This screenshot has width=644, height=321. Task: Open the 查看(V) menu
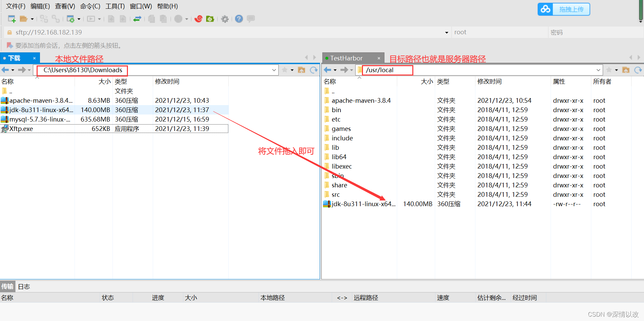(x=65, y=6)
